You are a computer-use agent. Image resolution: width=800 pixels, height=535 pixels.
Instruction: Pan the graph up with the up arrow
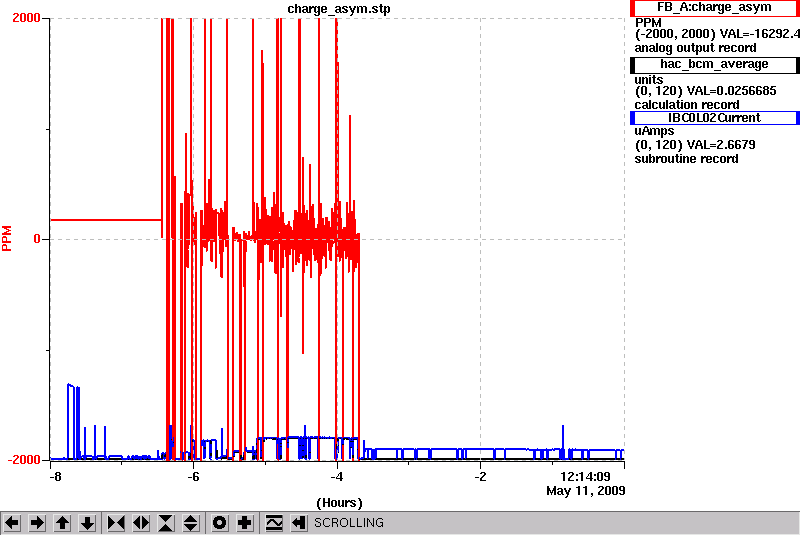pyautogui.click(x=62, y=523)
